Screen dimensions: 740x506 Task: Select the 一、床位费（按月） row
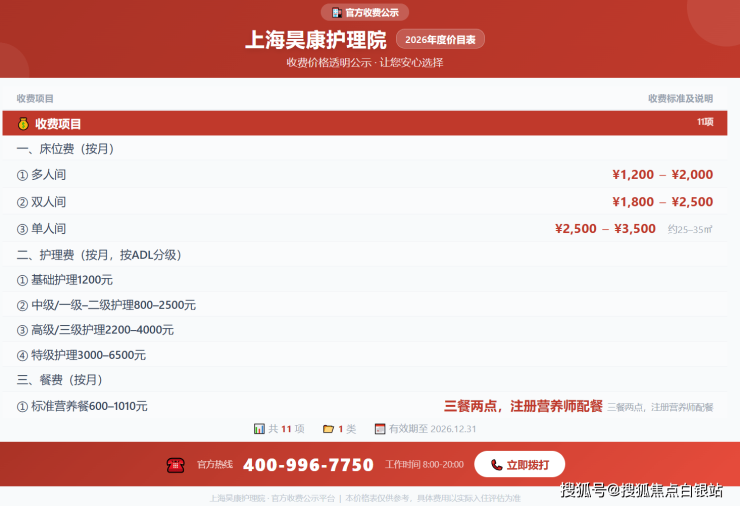coord(365,149)
